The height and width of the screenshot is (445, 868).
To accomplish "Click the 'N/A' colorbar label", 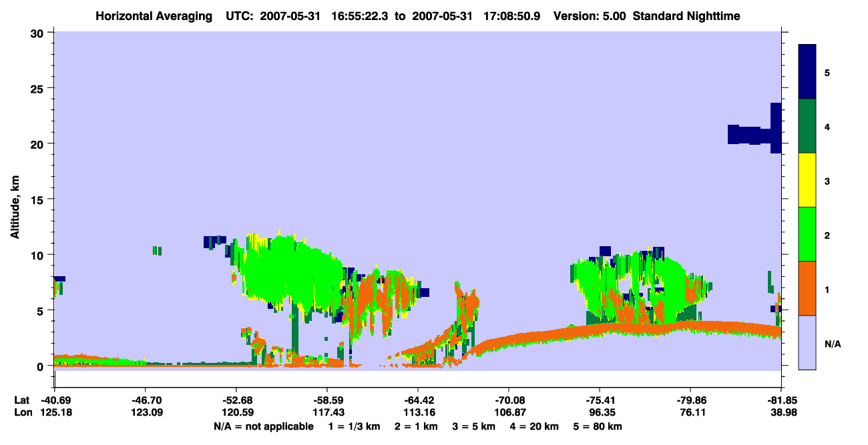I will click(832, 344).
